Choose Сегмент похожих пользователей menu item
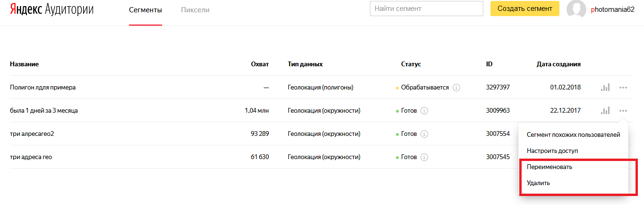644x205 pixels. pyautogui.click(x=574, y=135)
